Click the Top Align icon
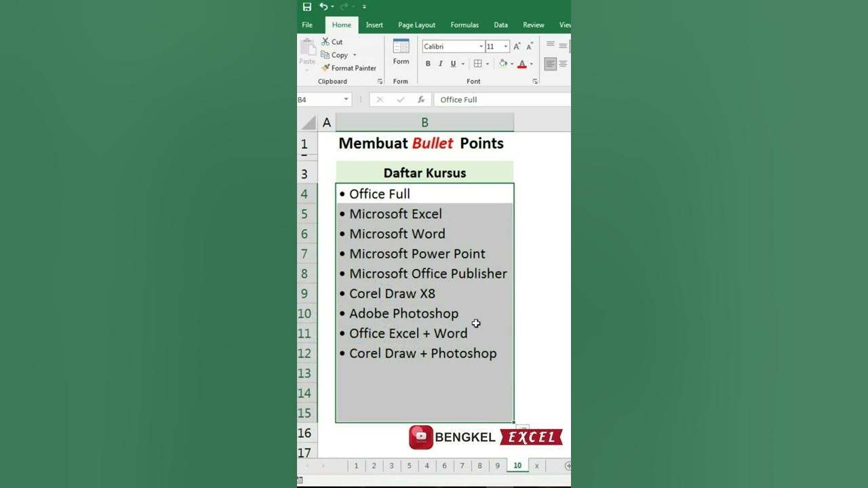The image size is (868, 488). [x=550, y=45]
